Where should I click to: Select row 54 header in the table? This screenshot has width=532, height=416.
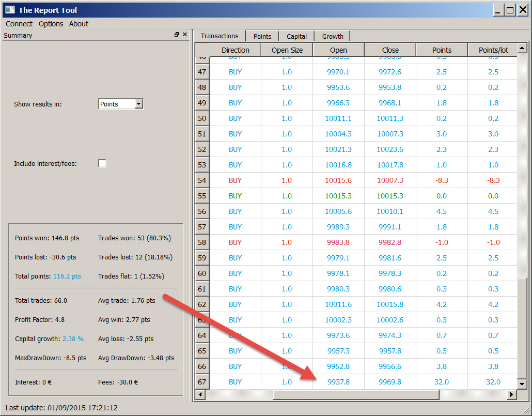[x=202, y=180]
